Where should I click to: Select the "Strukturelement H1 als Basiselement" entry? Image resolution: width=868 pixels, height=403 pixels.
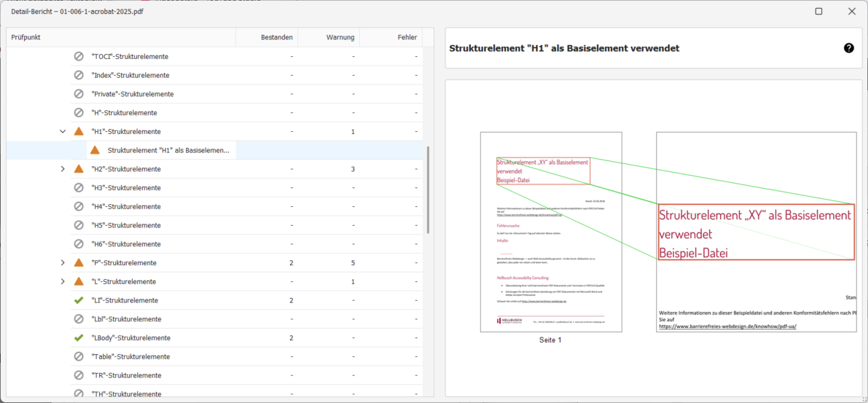(x=167, y=150)
